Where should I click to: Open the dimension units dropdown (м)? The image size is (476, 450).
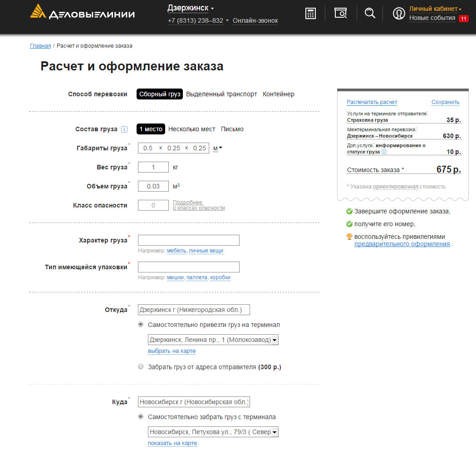[218, 148]
